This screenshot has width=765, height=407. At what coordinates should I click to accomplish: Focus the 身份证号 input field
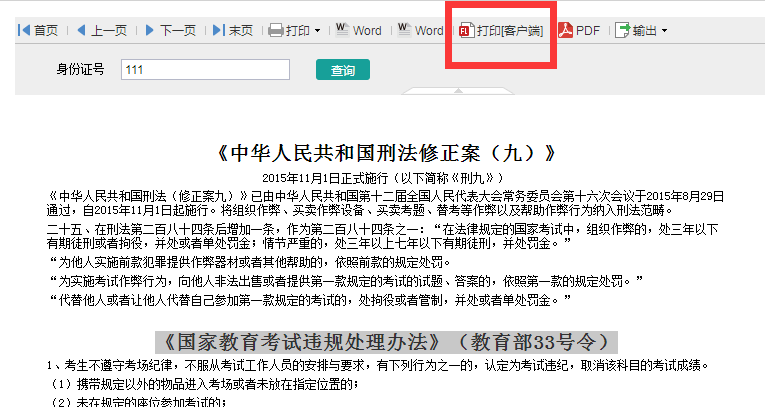coord(205,70)
